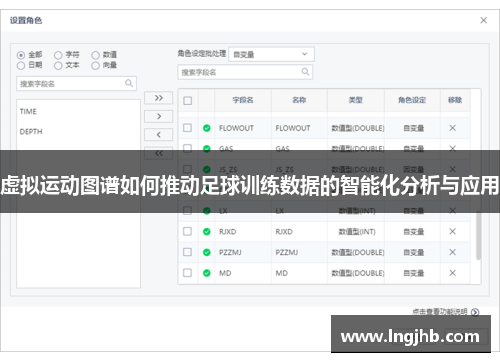This screenshot has width=500, height=362.
Task: Click the green status check on the PZZMJ row
Action: tap(207, 252)
